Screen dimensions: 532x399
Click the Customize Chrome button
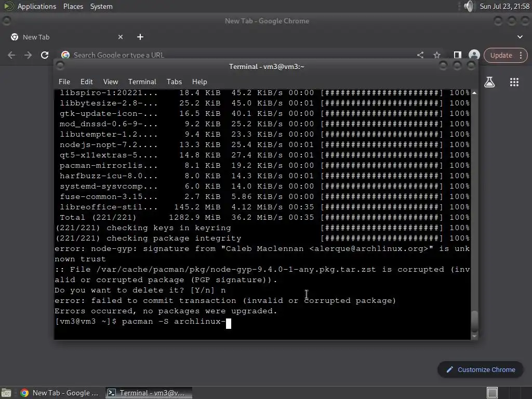(481, 369)
